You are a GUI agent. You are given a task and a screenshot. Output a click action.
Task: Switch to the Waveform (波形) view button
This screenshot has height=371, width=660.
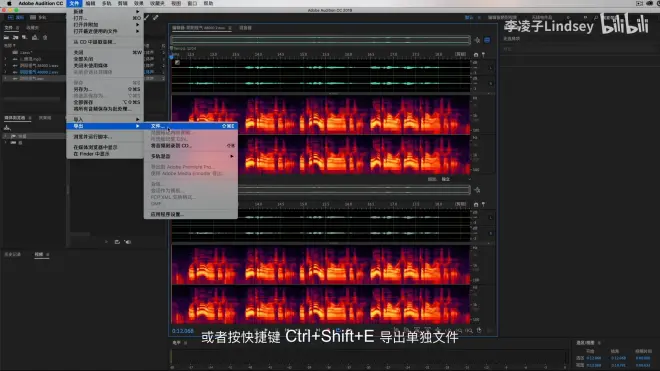16,17
